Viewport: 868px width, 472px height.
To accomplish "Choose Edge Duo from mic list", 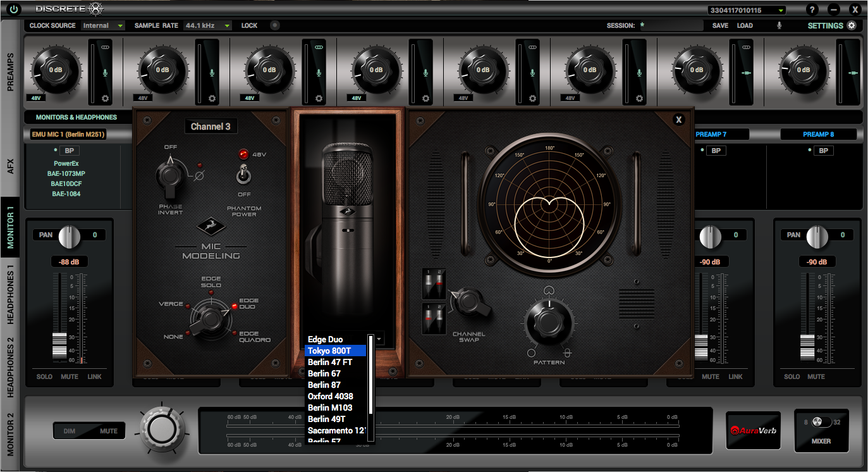I will click(336, 339).
